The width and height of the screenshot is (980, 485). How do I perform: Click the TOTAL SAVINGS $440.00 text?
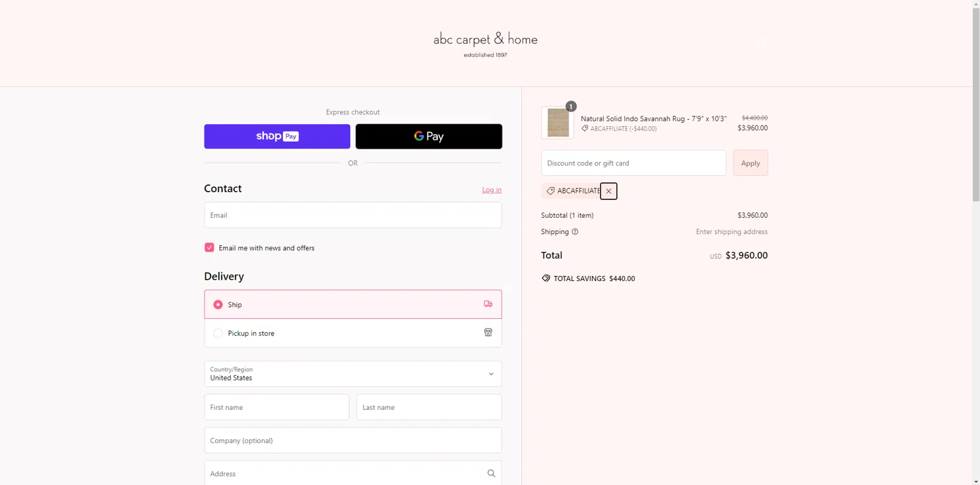pyautogui.click(x=594, y=278)
